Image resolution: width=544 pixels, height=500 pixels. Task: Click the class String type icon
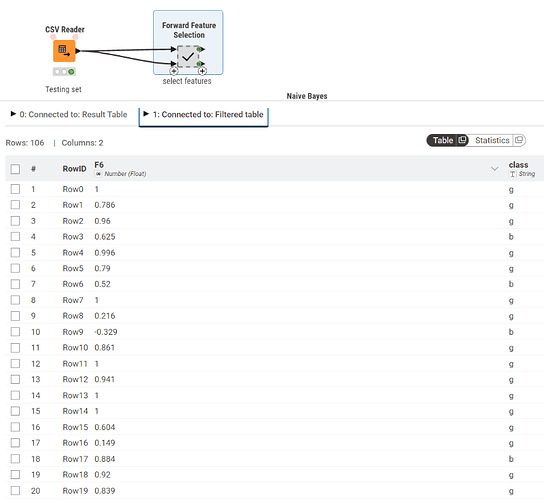click(512, 174)
